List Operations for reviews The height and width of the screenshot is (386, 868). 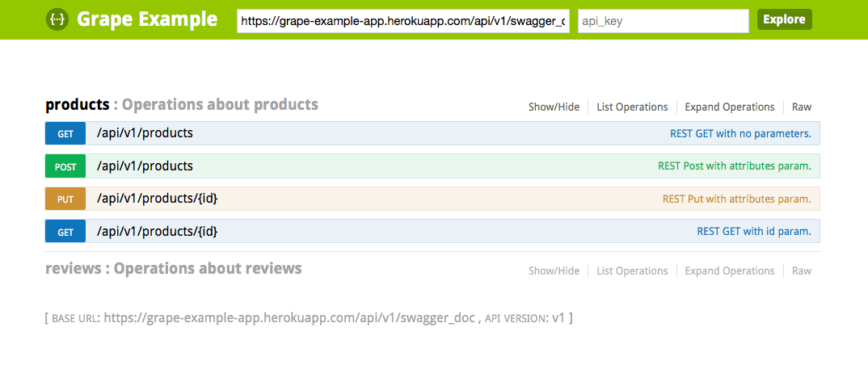click(x=632, y=271)
